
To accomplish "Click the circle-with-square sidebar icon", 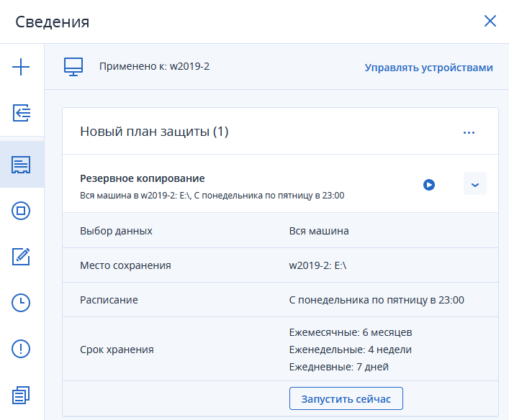I will (21, 211).
